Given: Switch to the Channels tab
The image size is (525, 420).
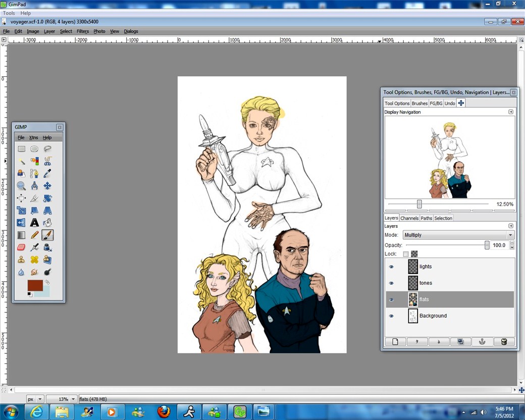Looking at the screenshot, I should pyautogui.click(x=409, y=218).
